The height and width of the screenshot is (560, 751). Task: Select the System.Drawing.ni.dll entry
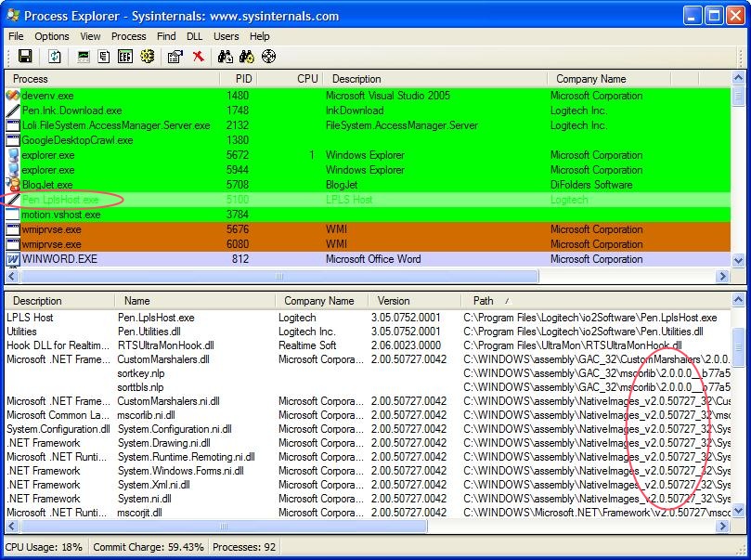164,443
